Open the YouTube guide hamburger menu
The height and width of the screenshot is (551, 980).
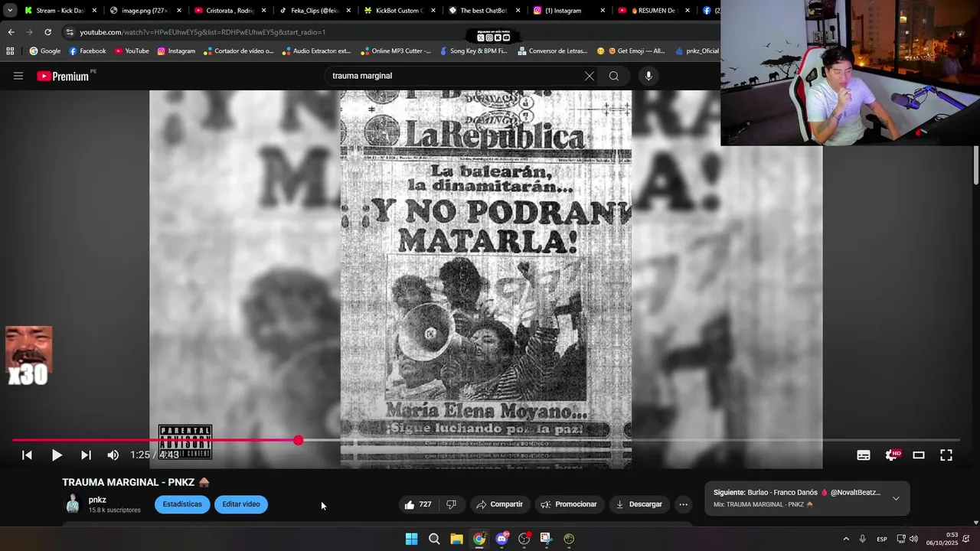[x=18, y=76]
